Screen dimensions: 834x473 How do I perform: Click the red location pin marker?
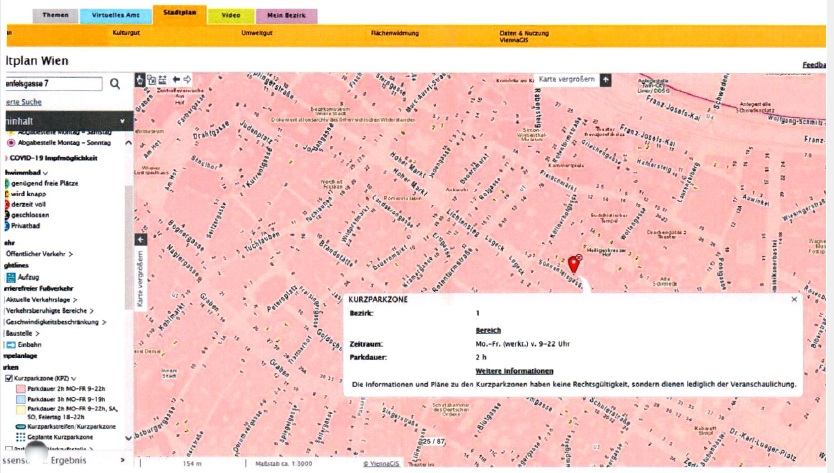[573, 263]
